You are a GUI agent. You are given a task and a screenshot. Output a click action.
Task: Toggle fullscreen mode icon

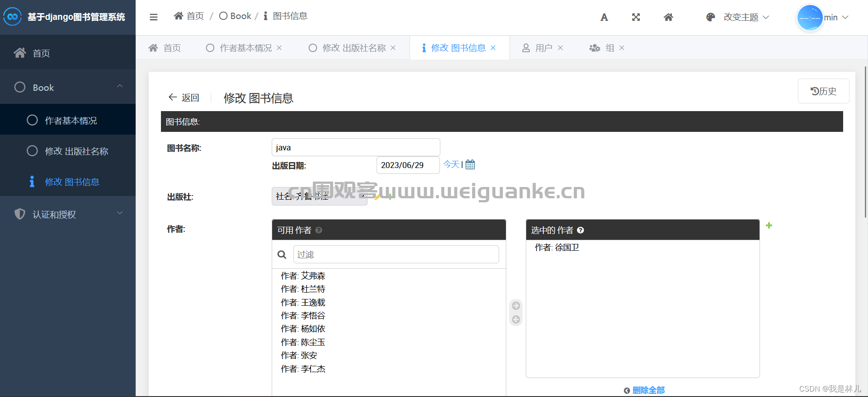click(636, 17)
